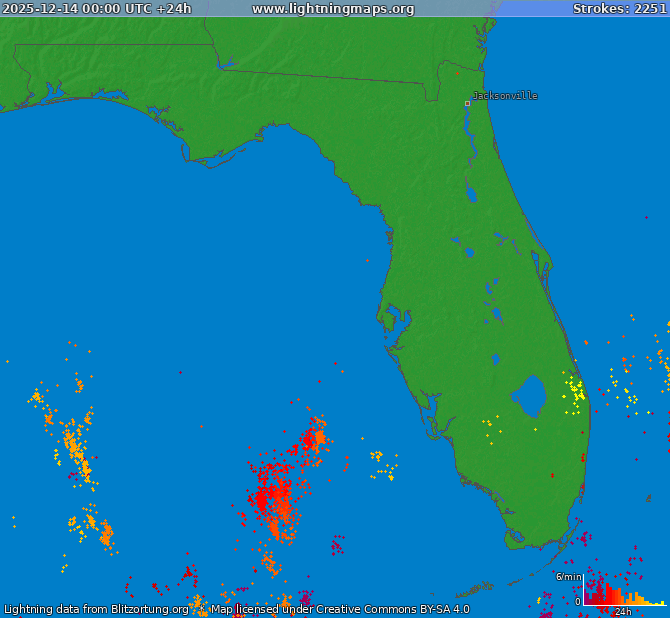Click the Lightning data from Blitzortung.org credit

(x=96, y=609)
